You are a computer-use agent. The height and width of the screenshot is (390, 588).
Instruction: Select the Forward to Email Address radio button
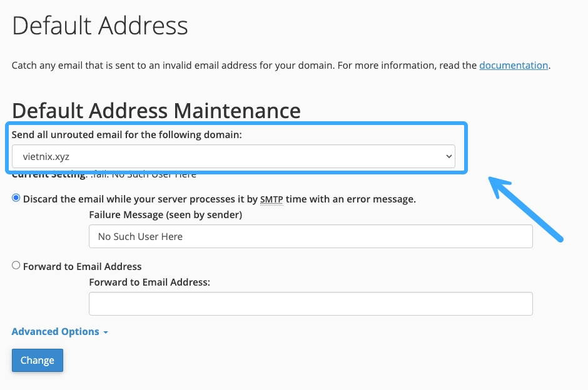pos(16,265)
